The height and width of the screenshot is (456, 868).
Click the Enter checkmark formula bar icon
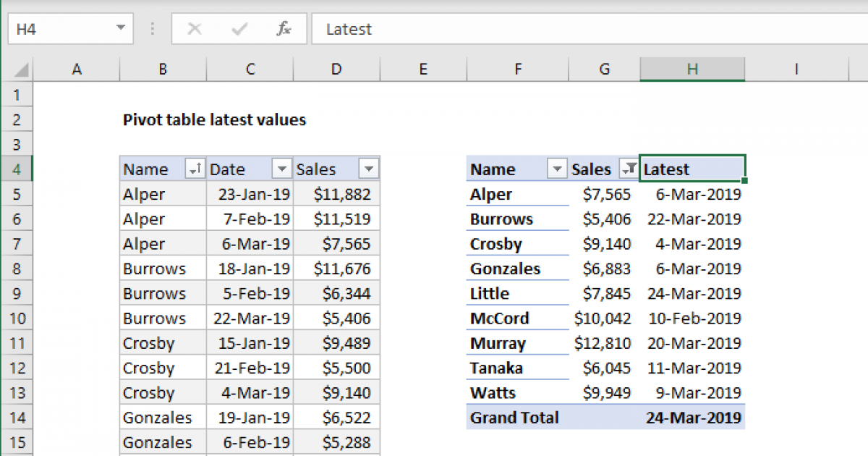coord(239,29)
